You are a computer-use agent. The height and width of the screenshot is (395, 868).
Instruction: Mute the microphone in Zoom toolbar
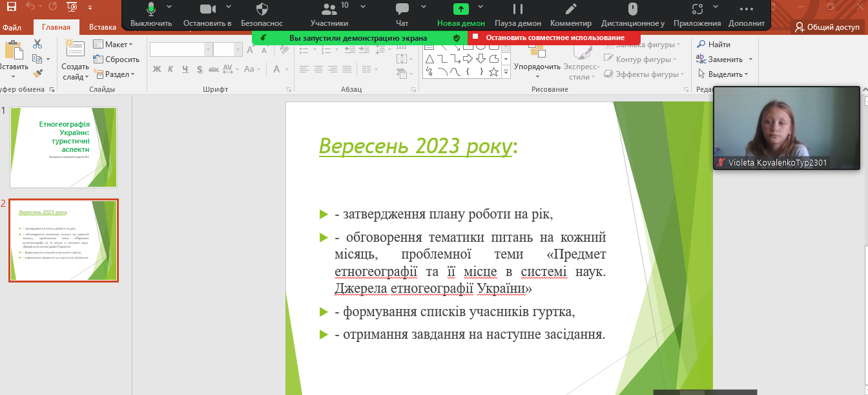click(x=151, y=9)
